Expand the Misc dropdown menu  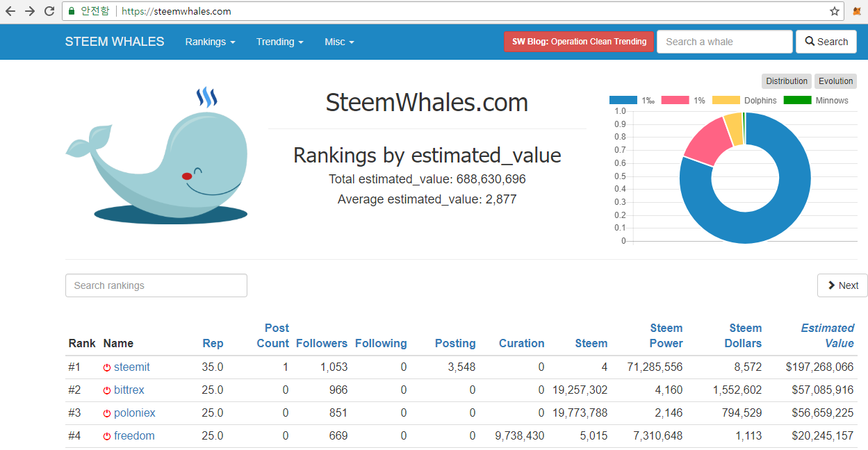coord(339,42)
